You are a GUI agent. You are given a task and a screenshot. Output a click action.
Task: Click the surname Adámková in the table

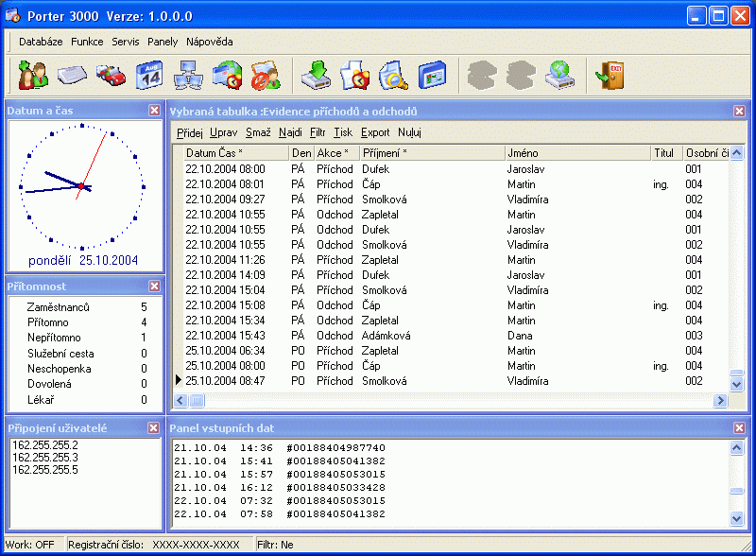click(387, 336)
